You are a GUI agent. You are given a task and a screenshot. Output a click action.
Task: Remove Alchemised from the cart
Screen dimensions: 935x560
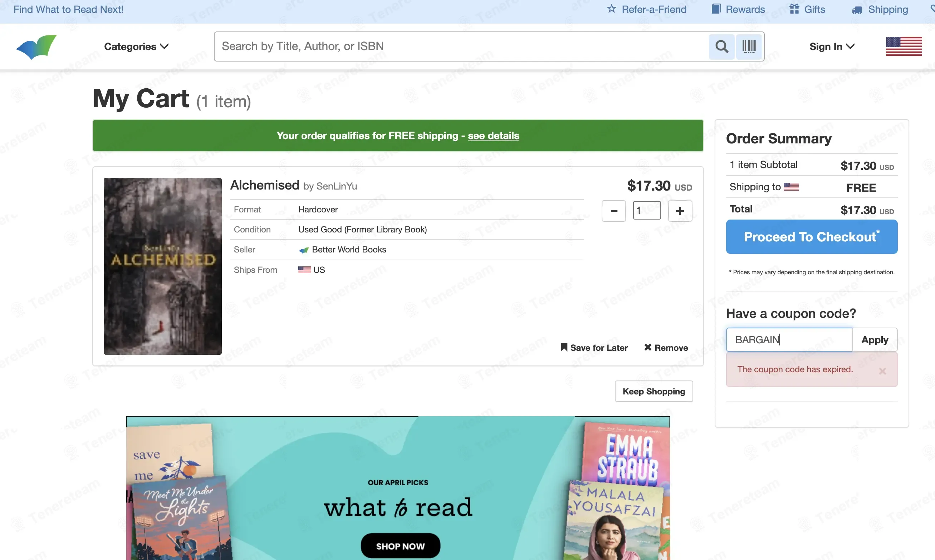click(666, 348)
